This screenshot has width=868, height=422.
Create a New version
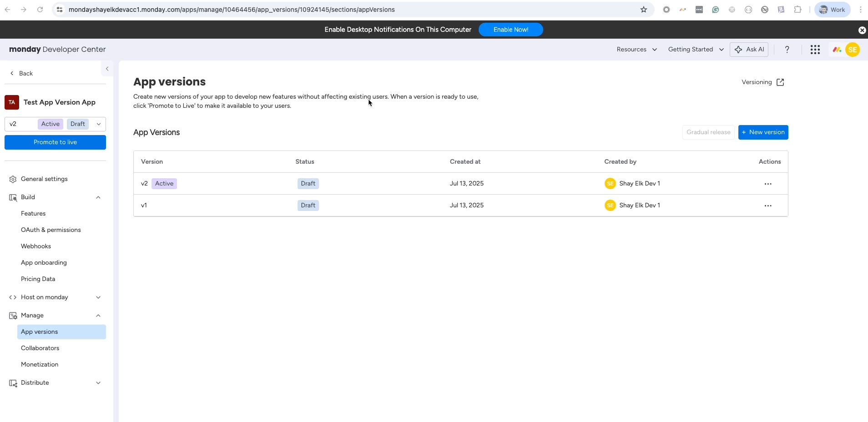tap(763, 132)
